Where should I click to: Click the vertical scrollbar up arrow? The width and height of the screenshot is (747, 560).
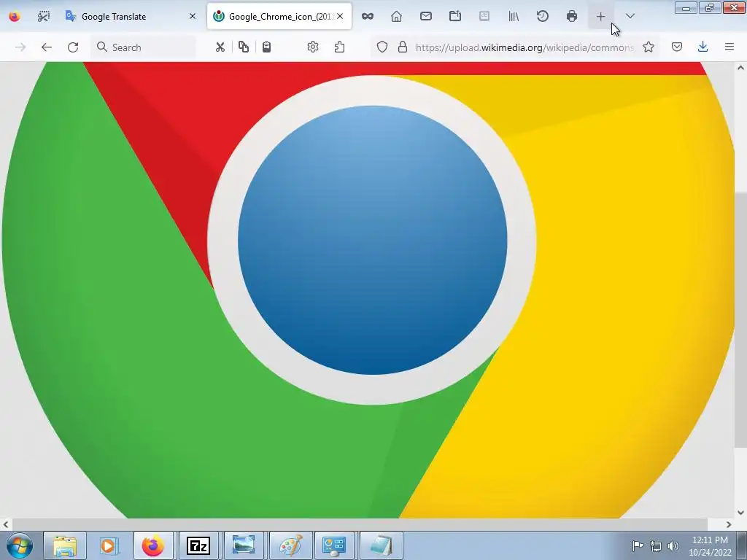(x=741, y=68)
